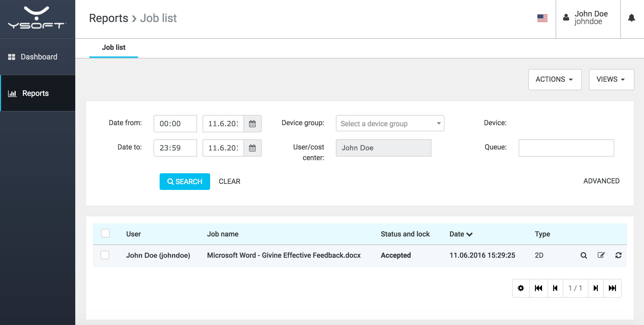
Task: Edit the Microsoft Word job entry
Action: [601, 255]
